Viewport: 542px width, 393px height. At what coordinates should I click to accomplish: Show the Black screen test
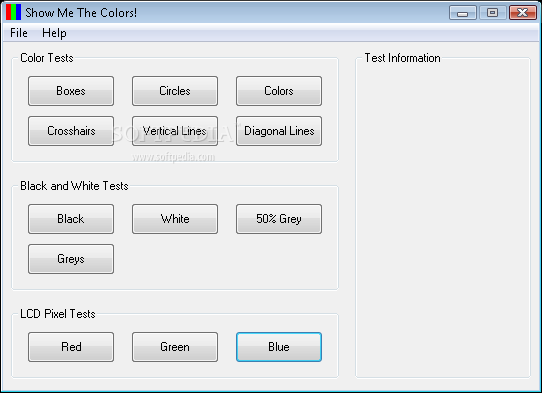pyautogui.click(x=71, y=219)
